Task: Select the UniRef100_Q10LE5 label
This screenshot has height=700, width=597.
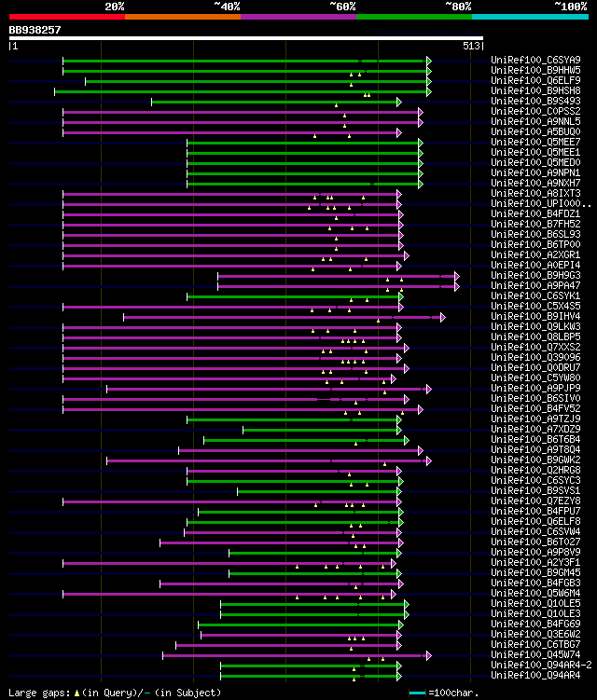Action: (535, 604)
